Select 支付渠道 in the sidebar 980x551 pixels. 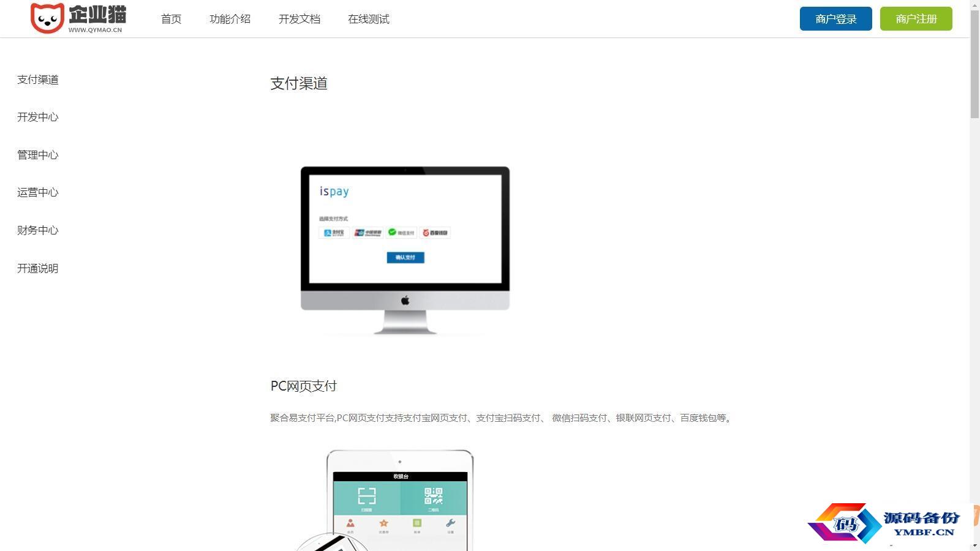[38, 80]
